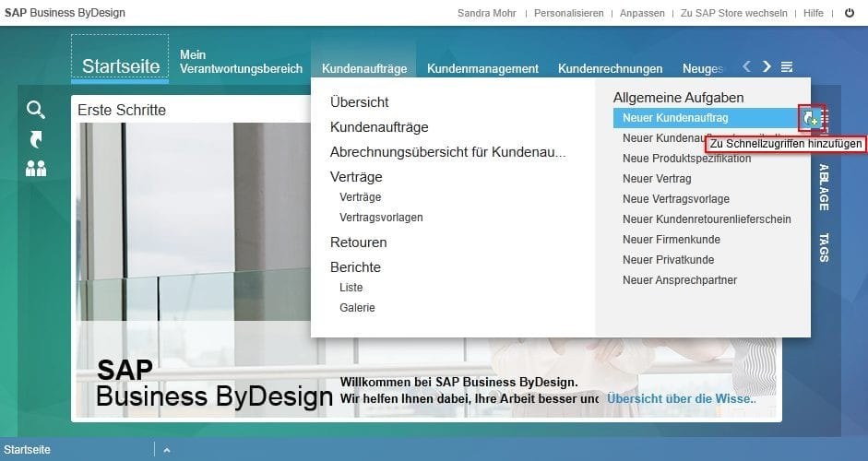Select Retouren in the menu
Image resolution: width=868 pixels, height=461 pixels.
[x=358, y=242]
